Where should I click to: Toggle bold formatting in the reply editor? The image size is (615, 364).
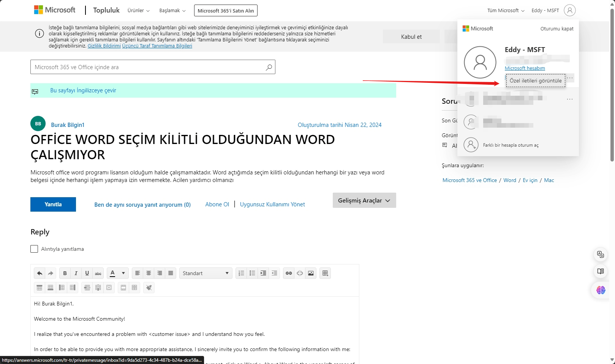coord(65,273)
